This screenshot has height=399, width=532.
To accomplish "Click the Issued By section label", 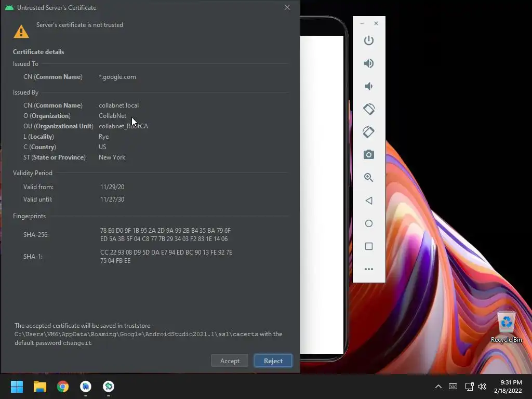I will click(x=25, y=92).
